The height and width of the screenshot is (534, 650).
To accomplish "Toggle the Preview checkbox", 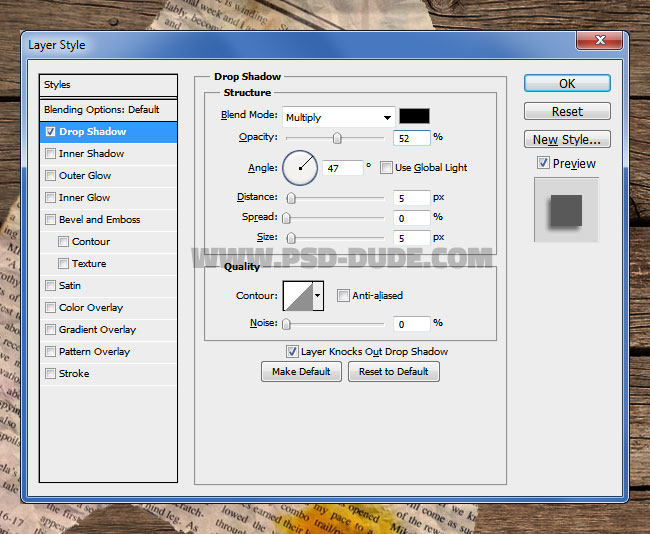I will [543, 163].
